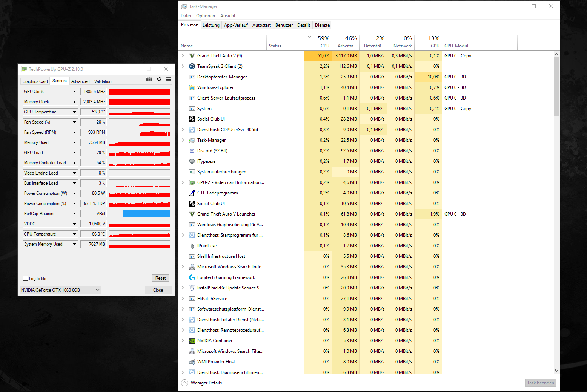Image resolution: width=587 pixels, height=392 pixels.
Task: Switch to GPU-Z Graphics Card tab
Action: pos(35,81)
